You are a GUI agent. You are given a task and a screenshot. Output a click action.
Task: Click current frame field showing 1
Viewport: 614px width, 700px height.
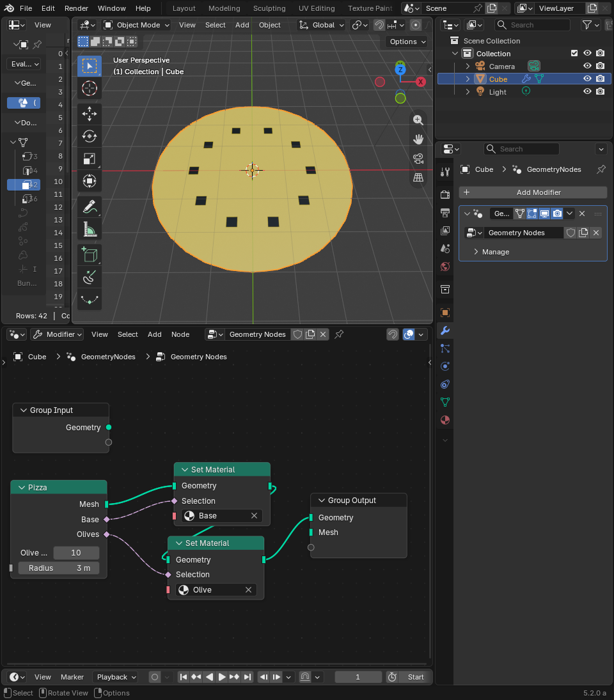click(358, 677)
